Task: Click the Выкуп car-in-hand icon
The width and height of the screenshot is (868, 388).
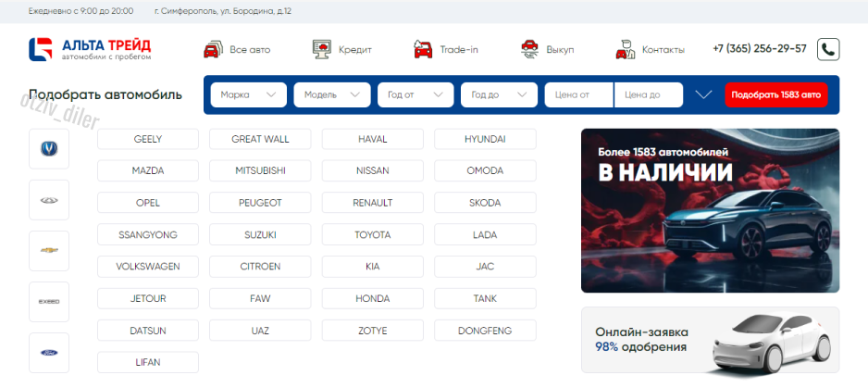Action: click(529, 49)
